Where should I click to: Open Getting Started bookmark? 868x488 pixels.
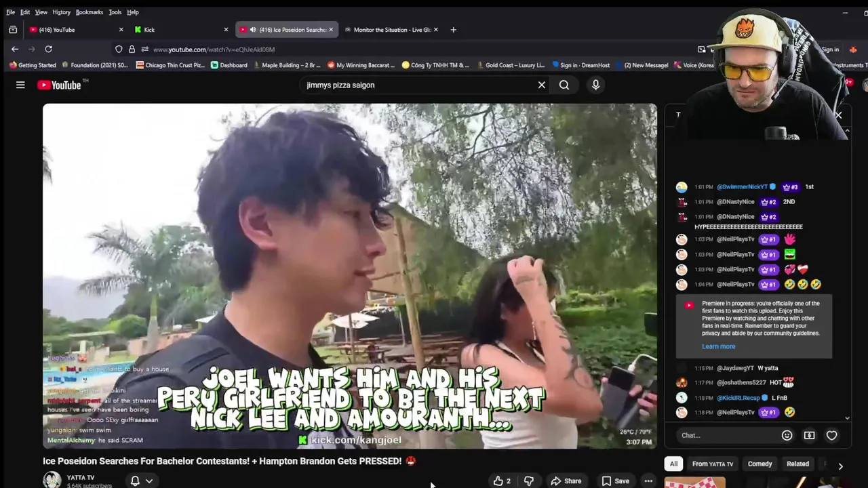pyautogui.click(x=33, y=65)
